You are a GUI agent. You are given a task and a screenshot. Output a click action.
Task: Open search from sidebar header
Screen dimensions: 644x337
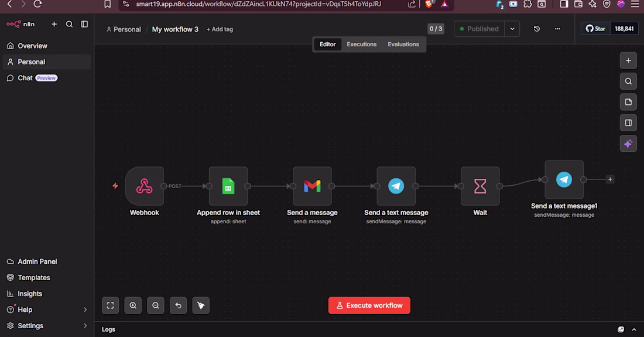[70, 24]
